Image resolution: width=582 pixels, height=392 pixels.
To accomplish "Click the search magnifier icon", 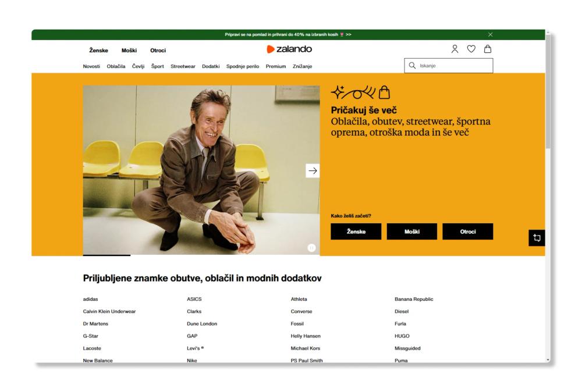I will coord(412,66).
